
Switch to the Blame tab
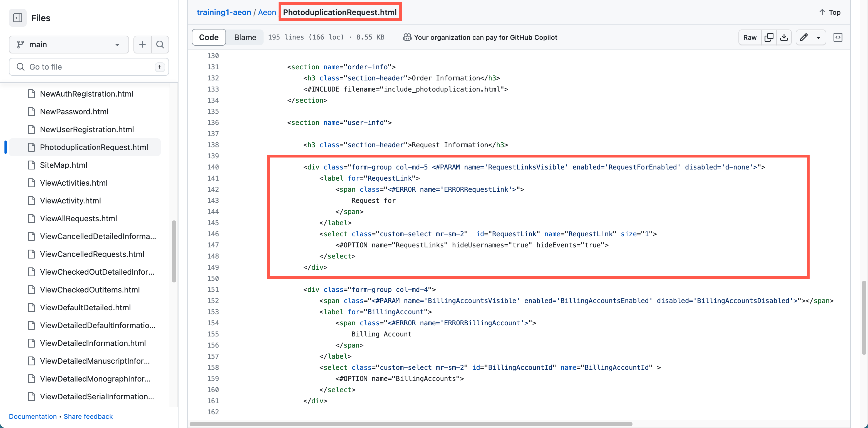click(x=245, y=37)
